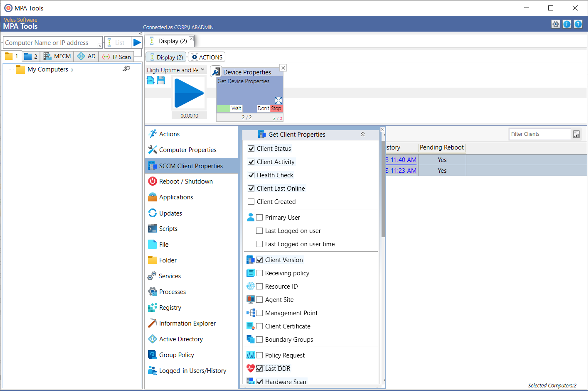The image size is (588, 391).
Task: Enable the Resource ID checkbox
Action: click(x=259, y=286)
